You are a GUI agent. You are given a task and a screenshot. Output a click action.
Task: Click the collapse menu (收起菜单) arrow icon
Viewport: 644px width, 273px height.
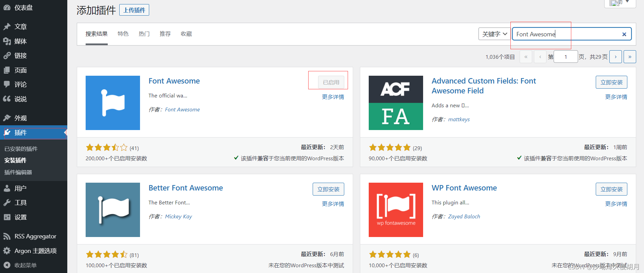coord(7,265)
